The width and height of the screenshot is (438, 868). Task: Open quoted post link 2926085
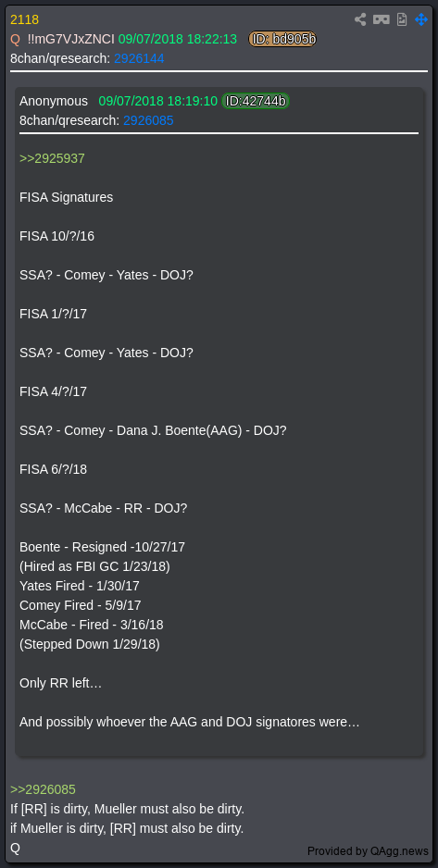pyautogui.click(x=148, y=120)
